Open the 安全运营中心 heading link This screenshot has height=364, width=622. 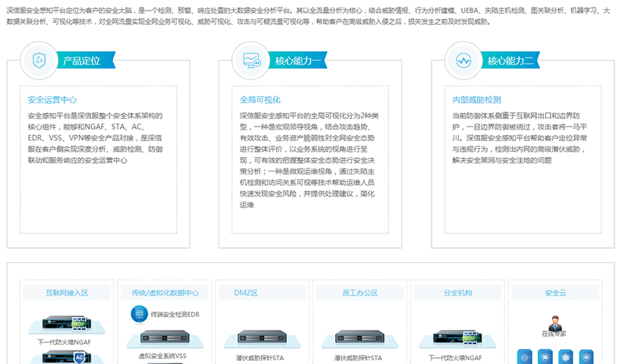point(52,99)
